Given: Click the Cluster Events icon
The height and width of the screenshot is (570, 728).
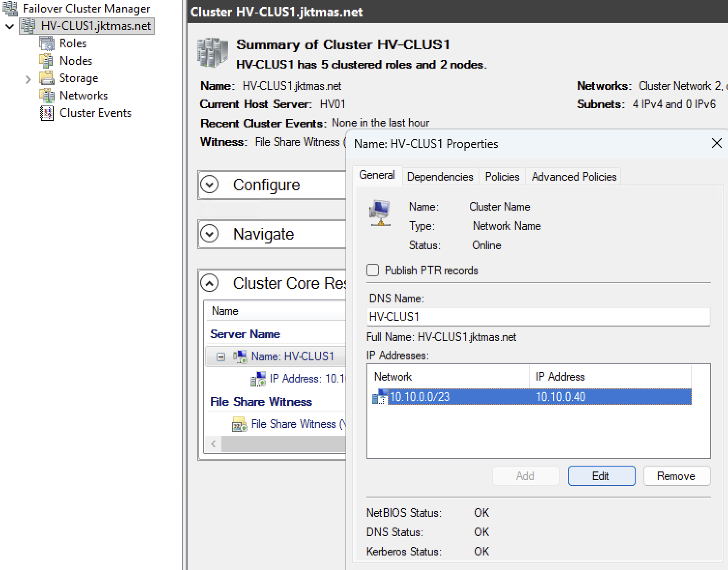Looking at the screenshot, I should [47, 113].
